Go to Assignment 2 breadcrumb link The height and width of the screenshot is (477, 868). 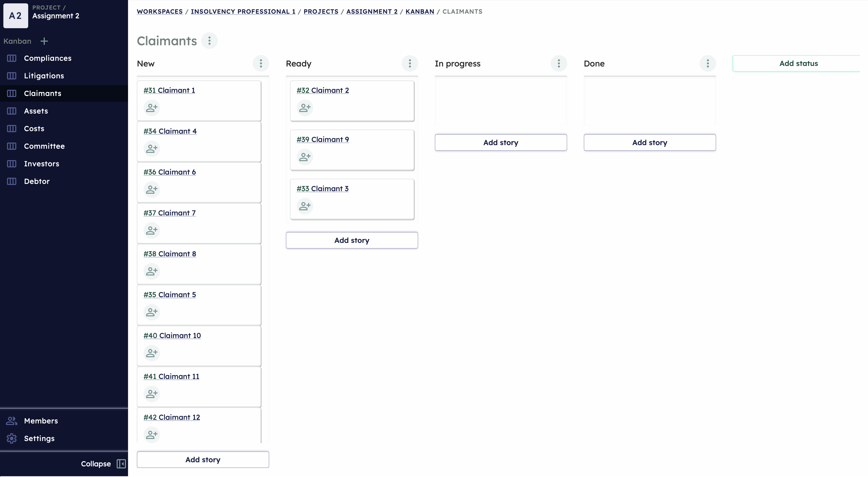372,11
